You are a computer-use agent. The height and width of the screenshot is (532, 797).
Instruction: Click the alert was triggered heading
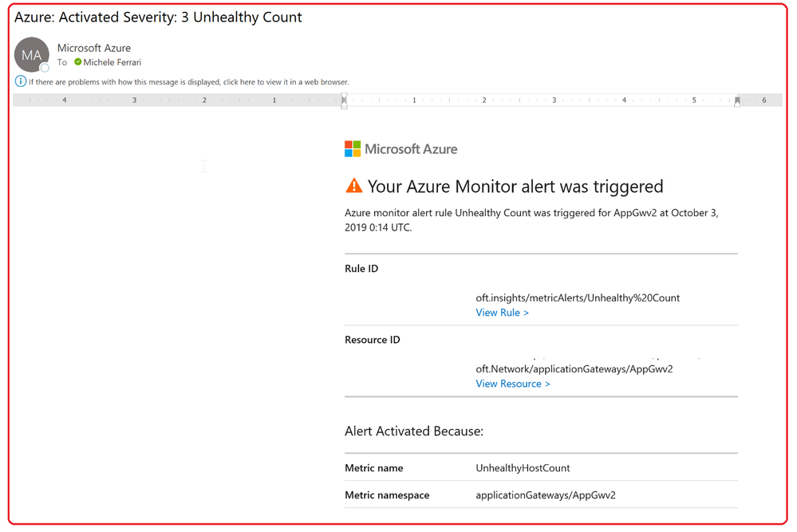(515, 187)
